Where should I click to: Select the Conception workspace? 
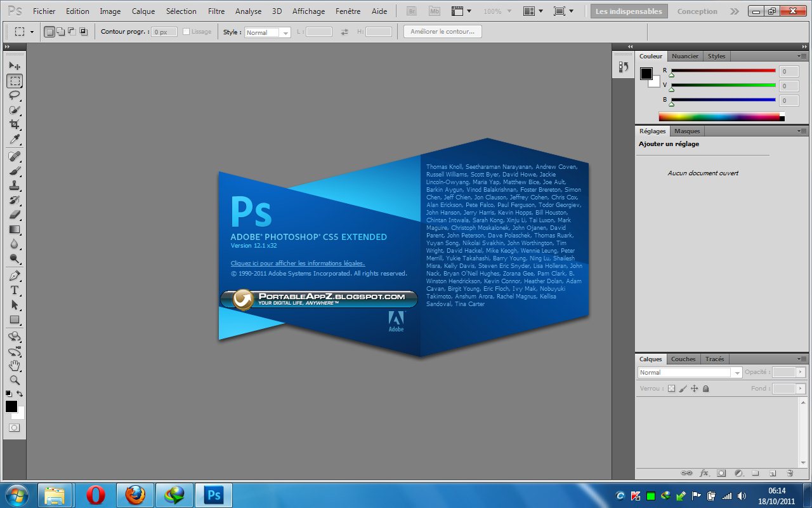(x=697, y=11)
